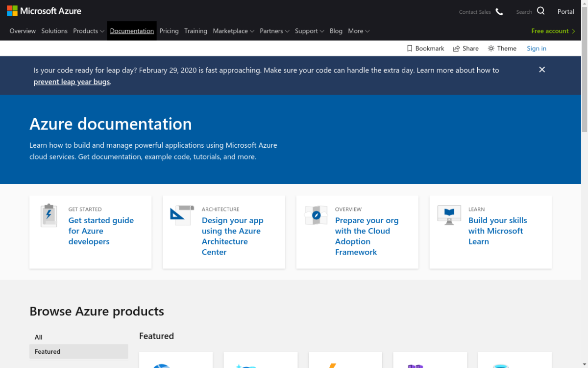Open search via magnifying glass icon
The height and width of the screenshot is (368, 588).
[540, 11]
